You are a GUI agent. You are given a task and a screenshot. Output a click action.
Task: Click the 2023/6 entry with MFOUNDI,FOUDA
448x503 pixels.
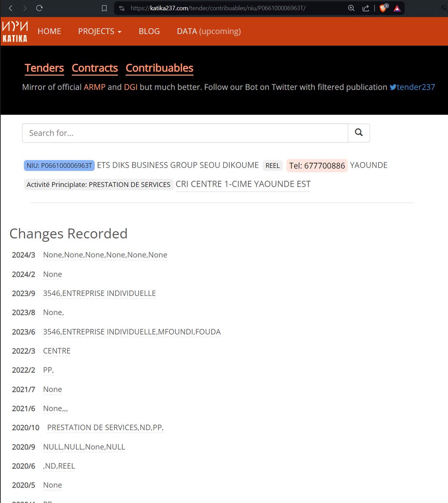pos(132,332)
